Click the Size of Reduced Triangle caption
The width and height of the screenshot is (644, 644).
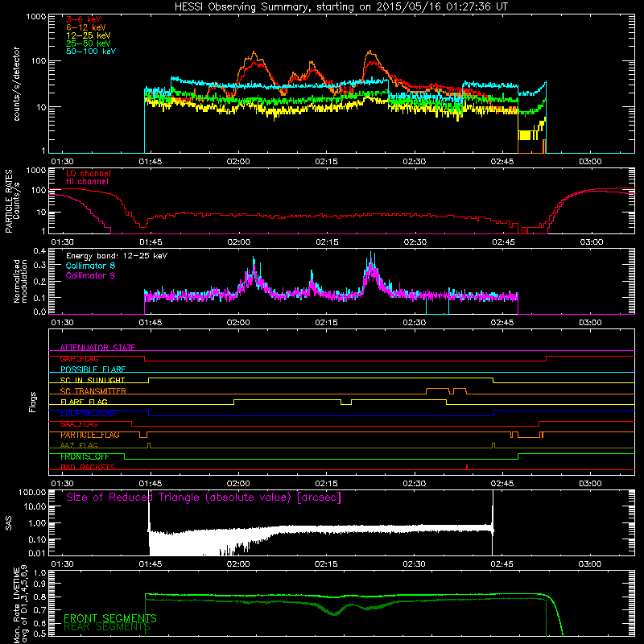point(204,497)
